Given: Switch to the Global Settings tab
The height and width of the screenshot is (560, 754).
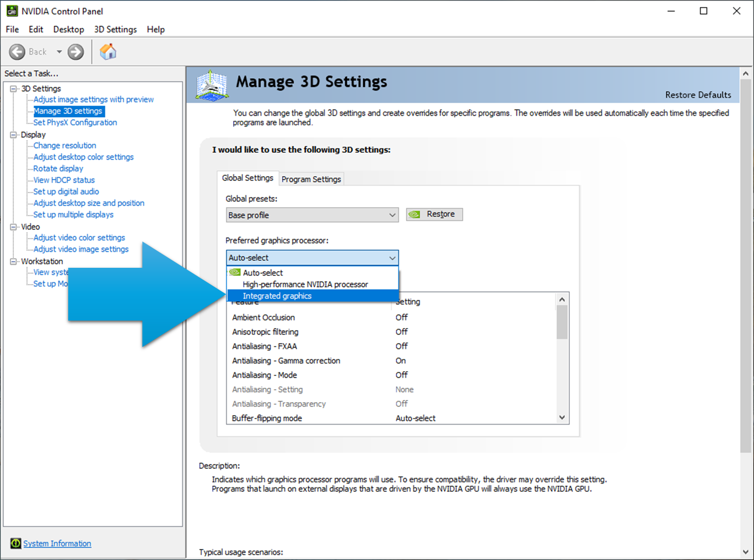Looking at the screenshot, I should click(248, 178).
